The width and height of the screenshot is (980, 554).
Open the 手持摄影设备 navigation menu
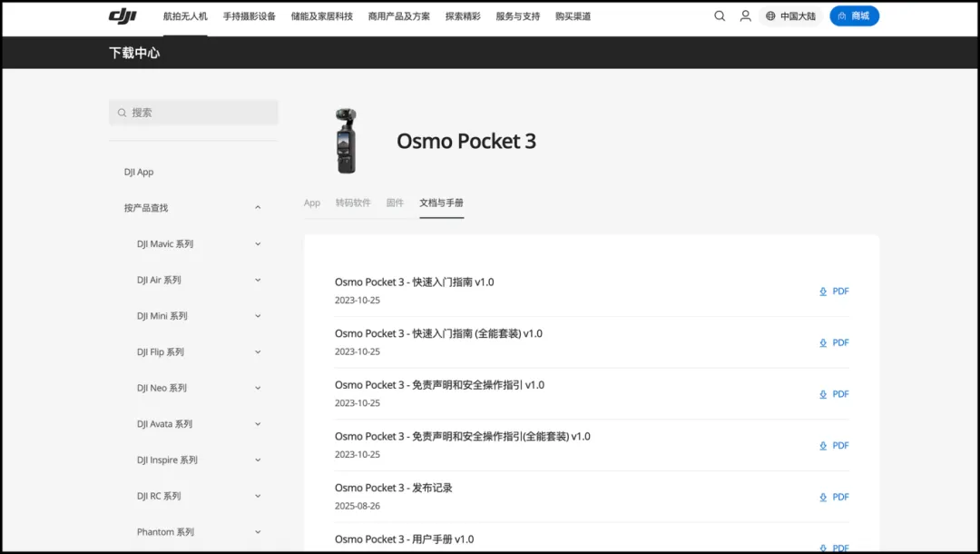pyautogui.click(x=250, y=16)
